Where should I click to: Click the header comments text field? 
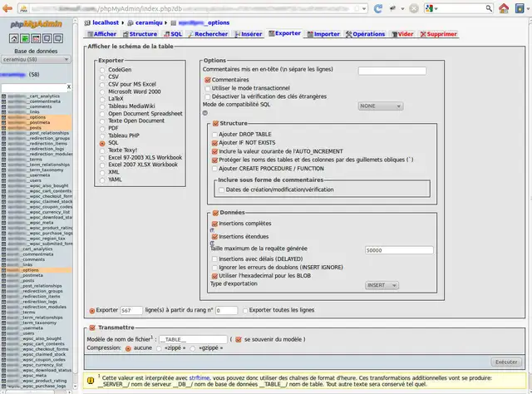coord(392,71)
